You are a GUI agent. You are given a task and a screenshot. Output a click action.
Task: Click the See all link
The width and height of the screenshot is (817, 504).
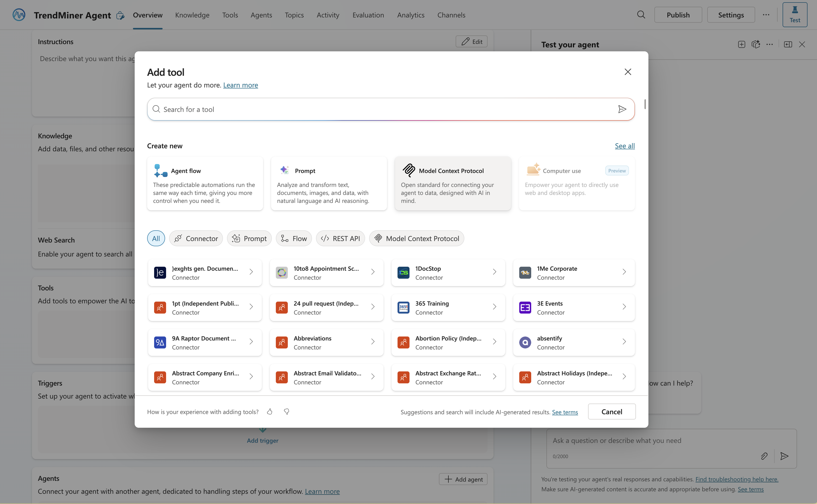pyautogui.click(x=624, y=146)
